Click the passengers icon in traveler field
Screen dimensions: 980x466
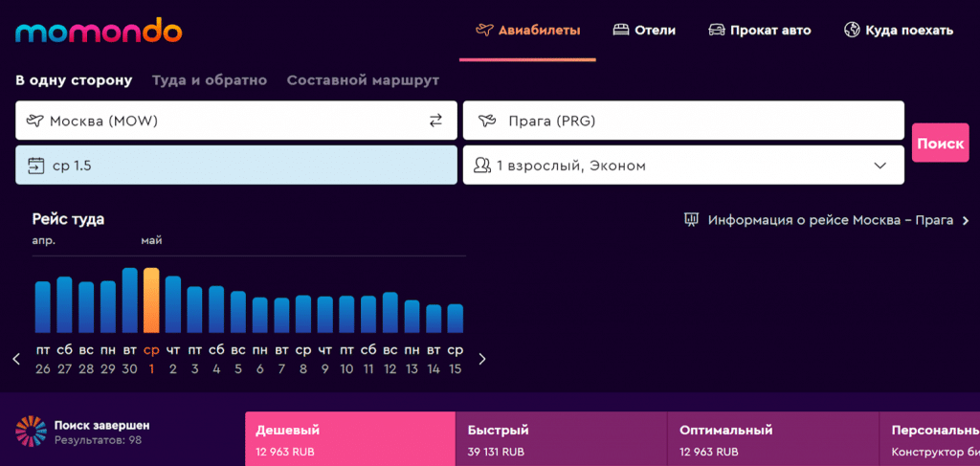point(482,166)
